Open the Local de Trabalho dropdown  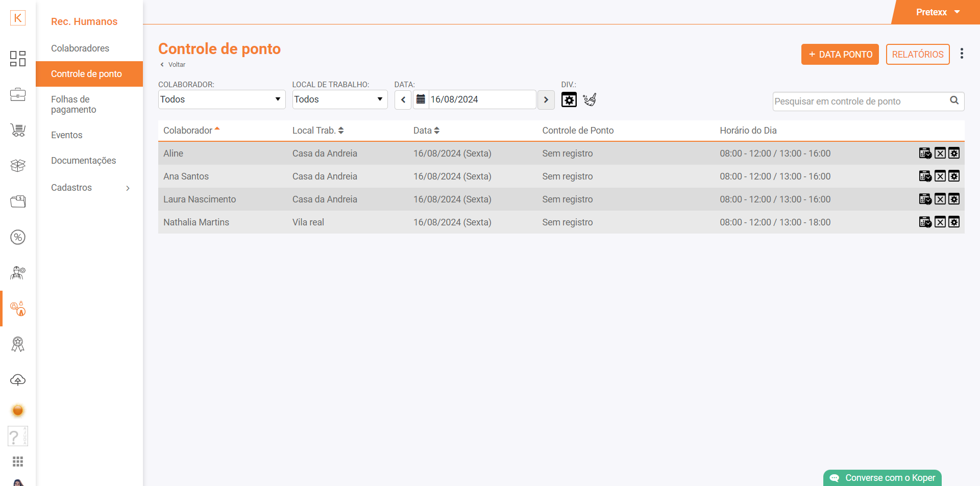339,99
